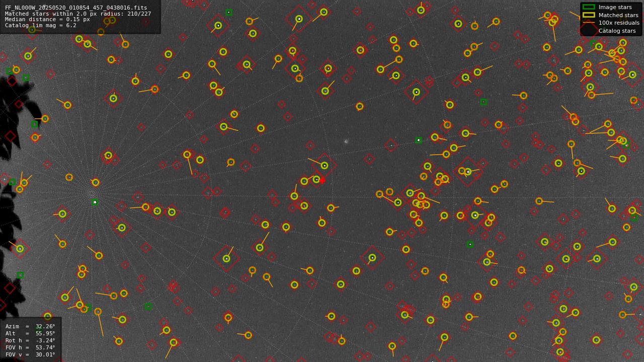Viewport: 644px width, 362px height.
Task: Click the Rot h value -3.24°
Action: (45, 340)
